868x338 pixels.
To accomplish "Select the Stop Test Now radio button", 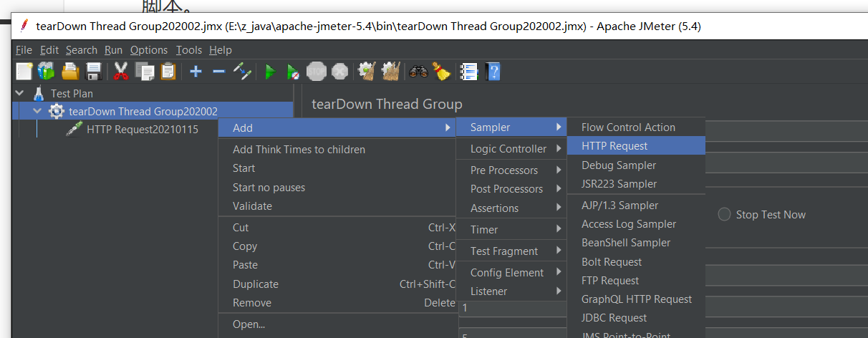I will click(724, 214).
